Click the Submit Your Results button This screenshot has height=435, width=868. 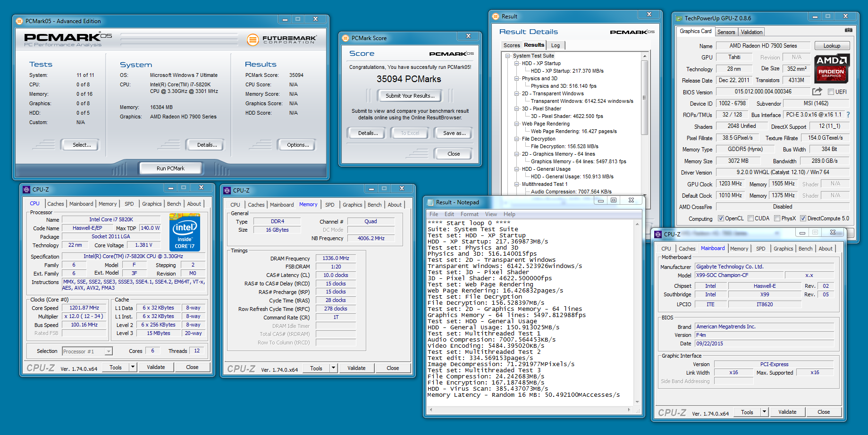pyautogui.click(x=410, y=96)
